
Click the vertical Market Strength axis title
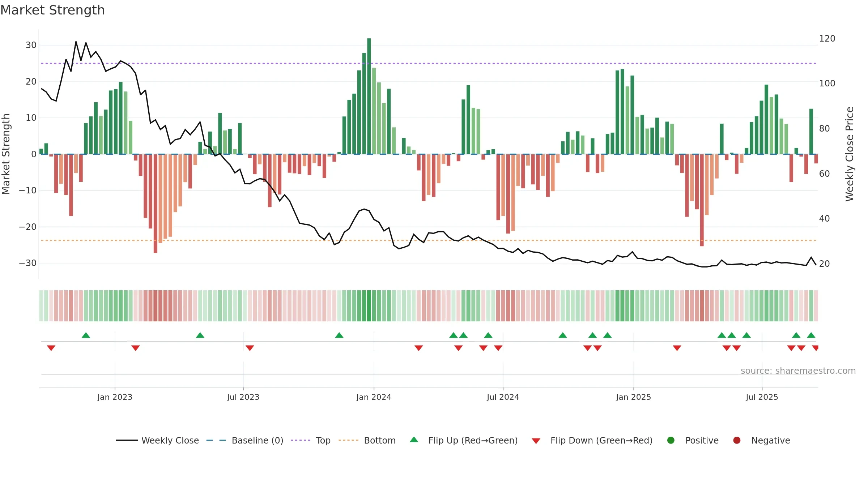[x=6, y=154]
